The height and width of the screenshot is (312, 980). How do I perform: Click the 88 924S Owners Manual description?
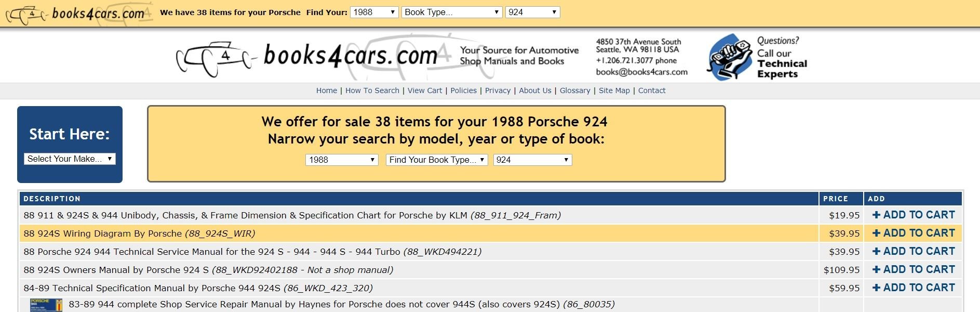point(208,270)
